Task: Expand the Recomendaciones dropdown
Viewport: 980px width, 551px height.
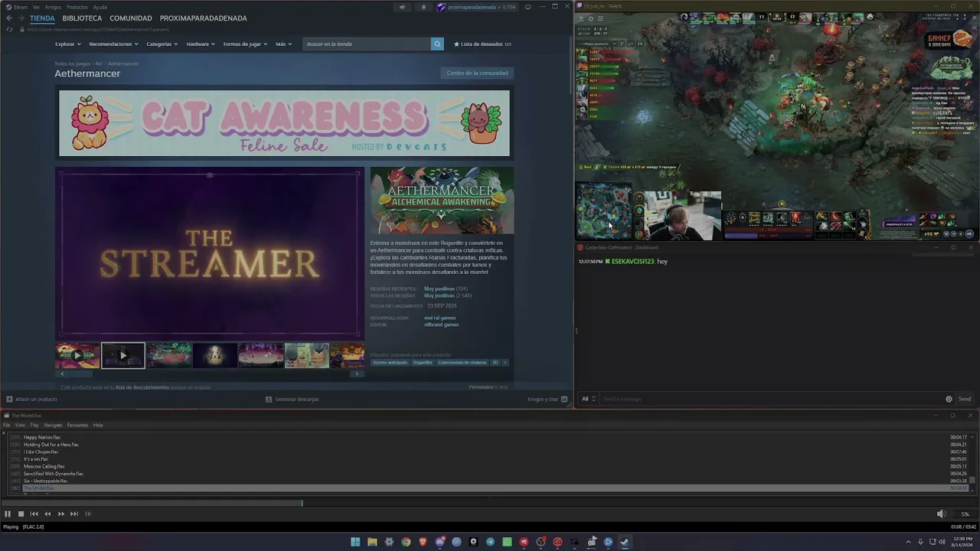Action: [113, 44]
